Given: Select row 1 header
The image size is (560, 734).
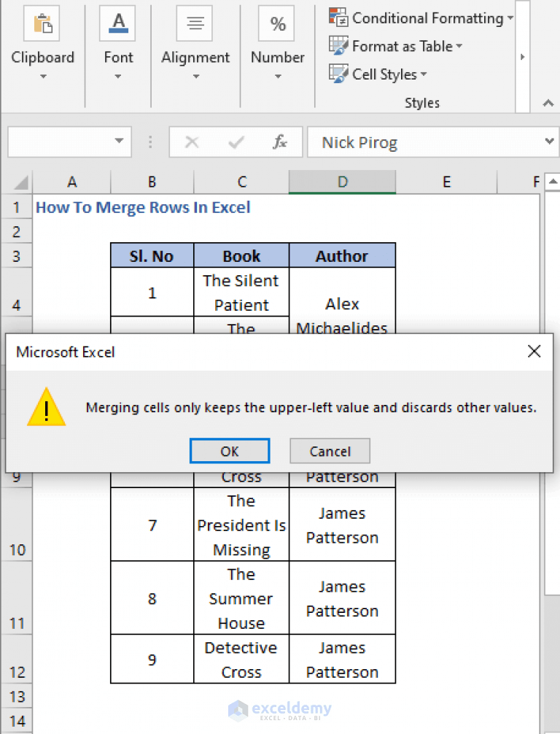Looking at the screenshot, I should 16,207.
